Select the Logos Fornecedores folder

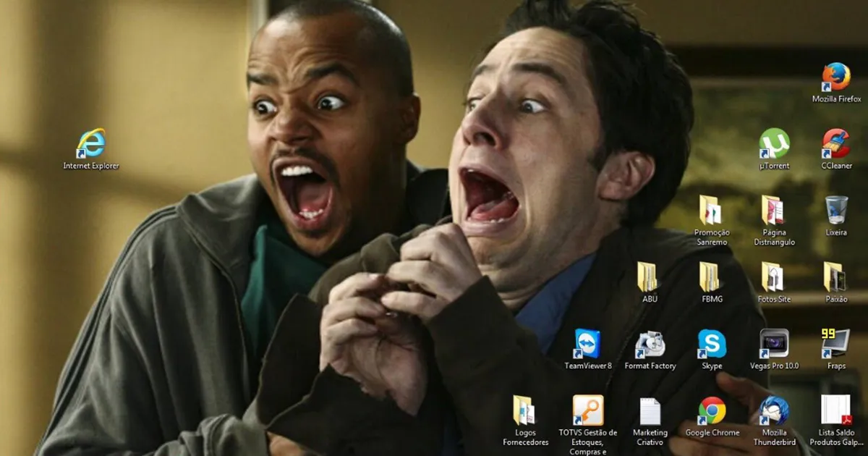(525, 421)
